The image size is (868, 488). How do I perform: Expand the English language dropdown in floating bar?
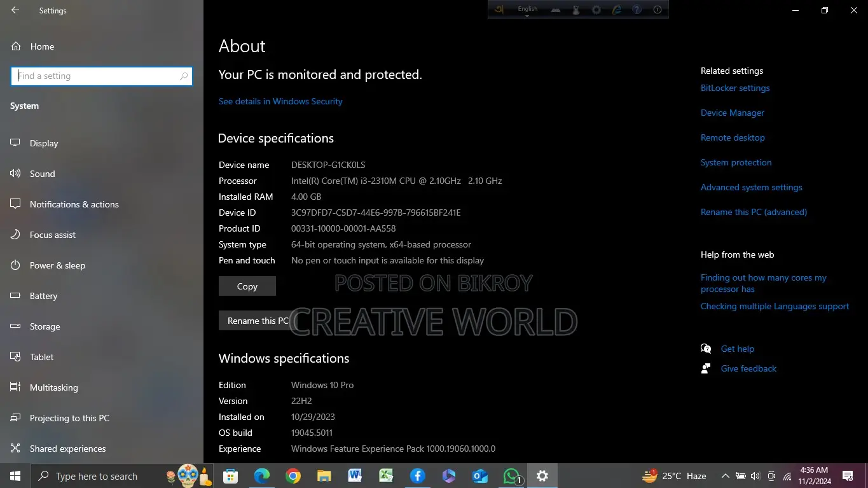[x=527, y=10]
